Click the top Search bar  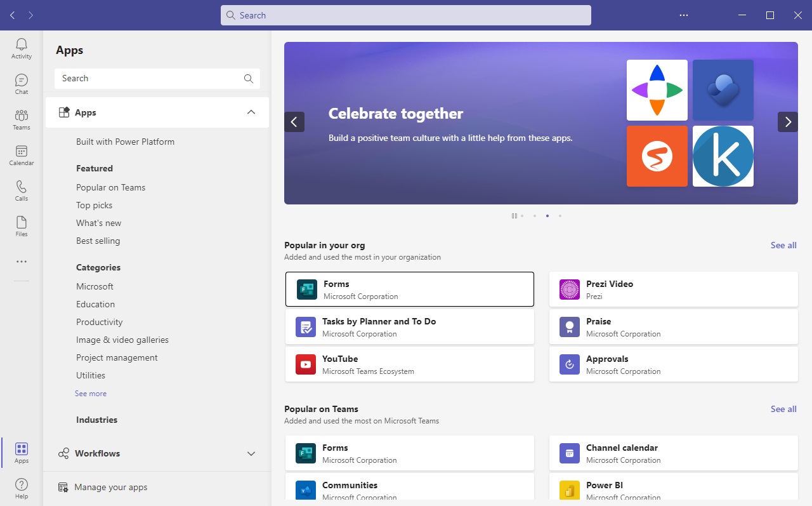pos(406,15)
